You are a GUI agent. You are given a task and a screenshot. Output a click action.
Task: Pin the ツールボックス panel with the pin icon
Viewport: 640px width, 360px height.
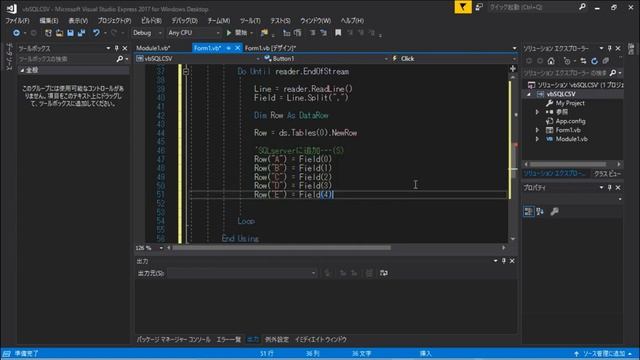[x=116, y=48]
